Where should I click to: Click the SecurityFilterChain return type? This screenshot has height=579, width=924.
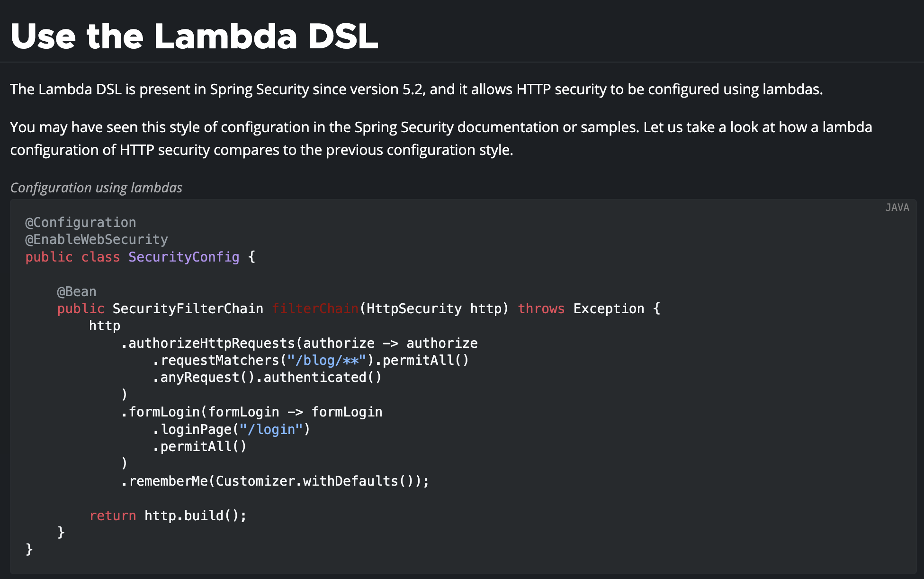(188, 308)
